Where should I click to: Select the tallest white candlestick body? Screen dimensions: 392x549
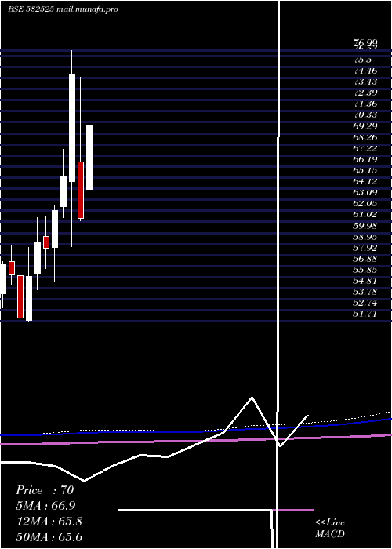point(72,128)
